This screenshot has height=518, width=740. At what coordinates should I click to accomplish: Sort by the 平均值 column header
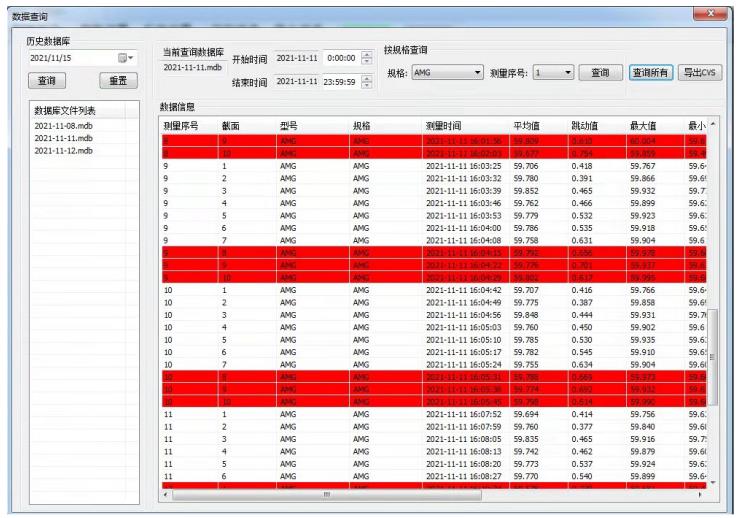[527, 127]
